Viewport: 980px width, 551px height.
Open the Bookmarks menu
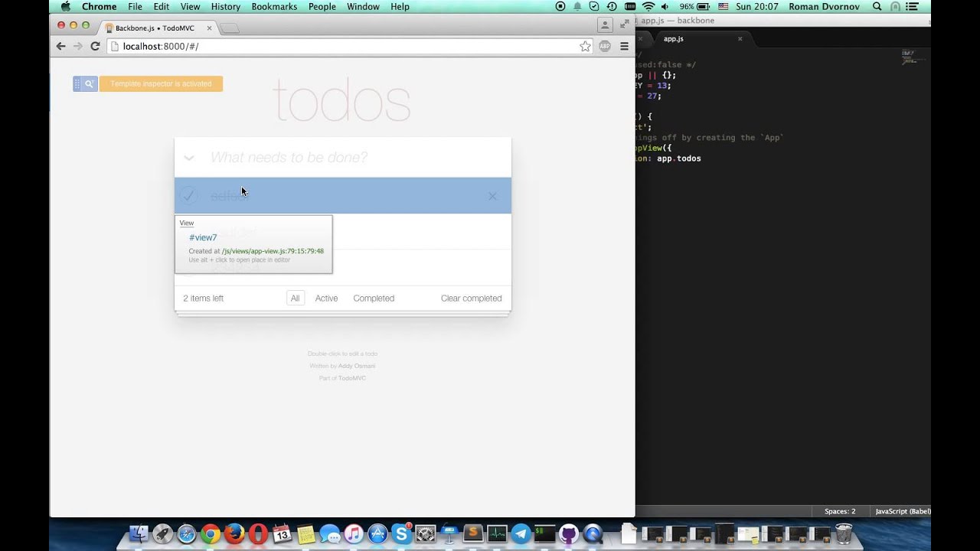274,6
